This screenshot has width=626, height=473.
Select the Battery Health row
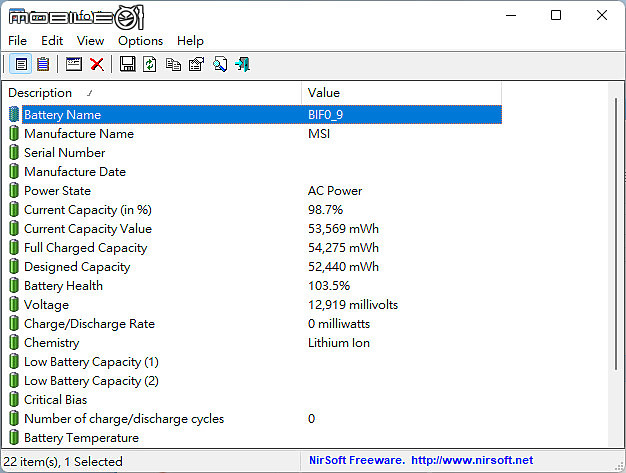click(255, 286)
